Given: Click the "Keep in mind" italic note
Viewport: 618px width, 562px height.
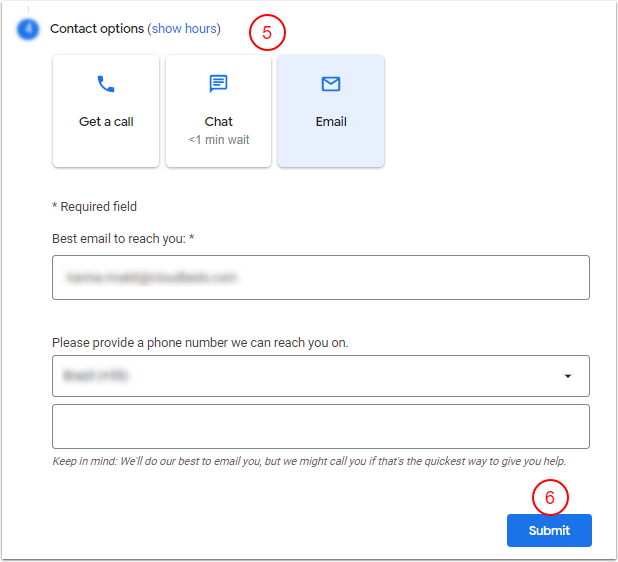Looking at the screenshot, I should coord(315,461).
